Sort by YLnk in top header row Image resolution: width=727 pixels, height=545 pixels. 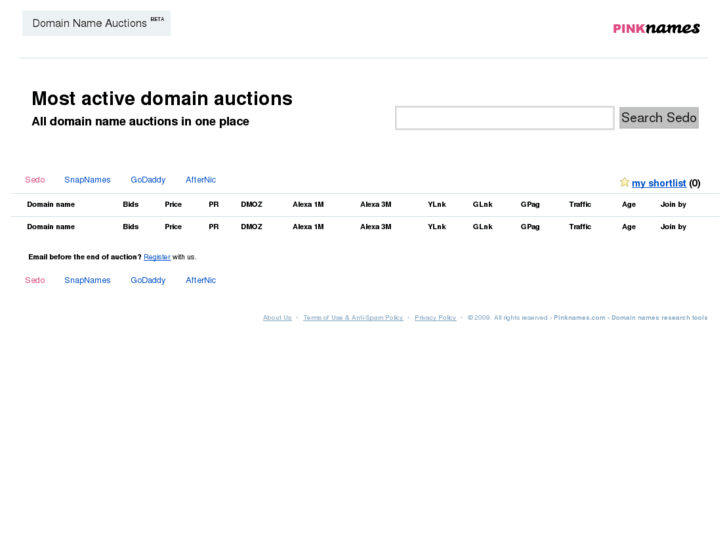(437, 205)
